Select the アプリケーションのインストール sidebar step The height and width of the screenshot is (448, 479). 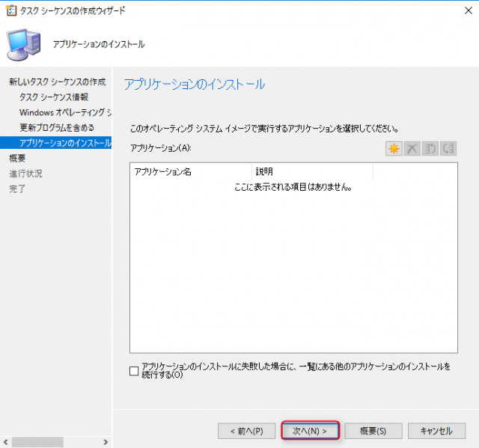[x=64, y=143]
